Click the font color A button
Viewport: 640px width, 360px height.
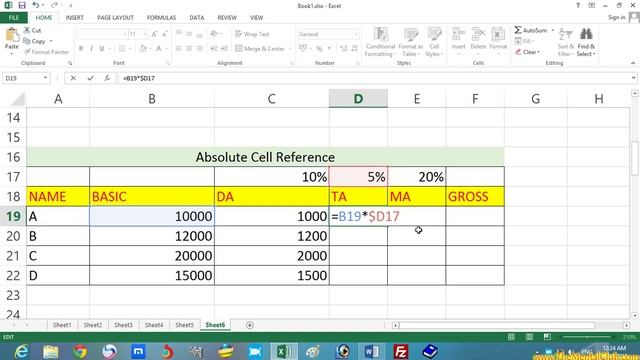point(158,49)
